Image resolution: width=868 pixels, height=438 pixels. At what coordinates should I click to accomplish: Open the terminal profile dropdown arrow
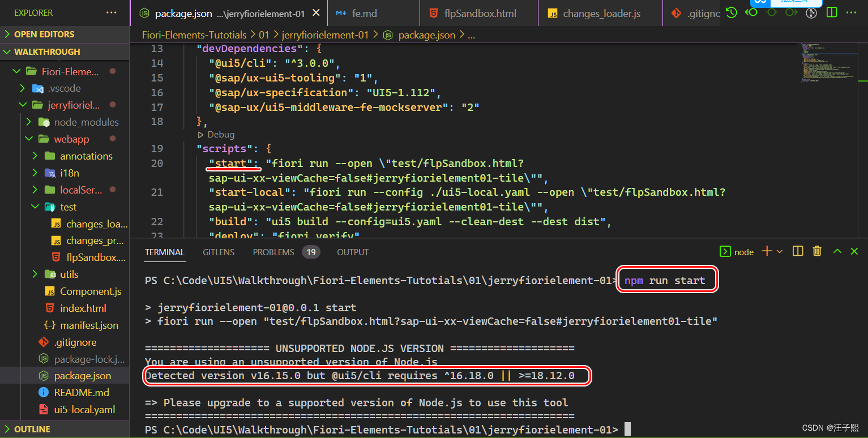pos(780,251)
